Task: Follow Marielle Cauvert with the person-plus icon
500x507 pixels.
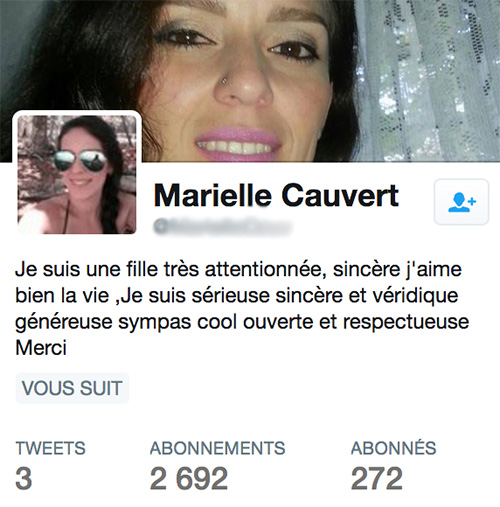Action: pos(461,202)
